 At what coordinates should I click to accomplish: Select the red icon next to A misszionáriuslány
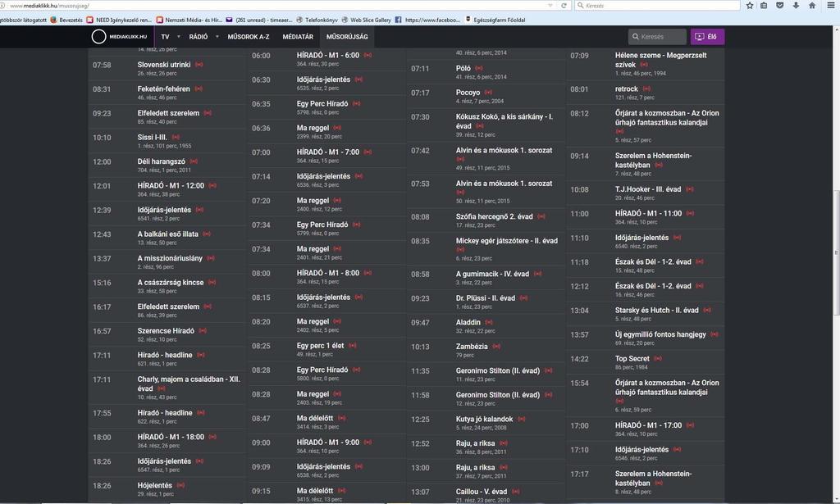[211, 258]
